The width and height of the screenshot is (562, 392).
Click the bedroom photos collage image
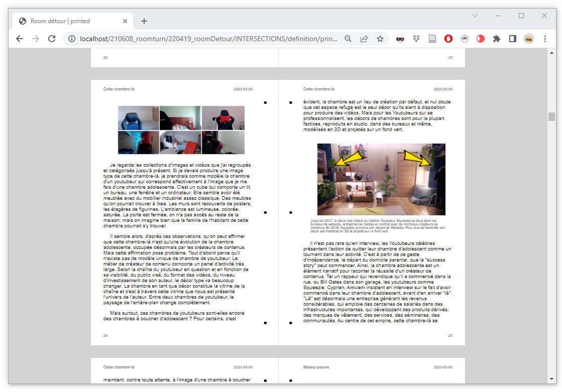[x=181, y=130]
